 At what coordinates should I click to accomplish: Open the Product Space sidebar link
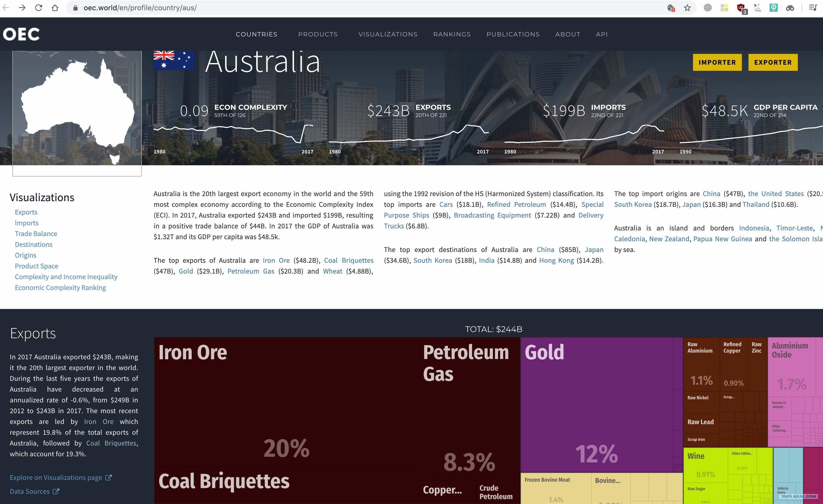point(36,266)
